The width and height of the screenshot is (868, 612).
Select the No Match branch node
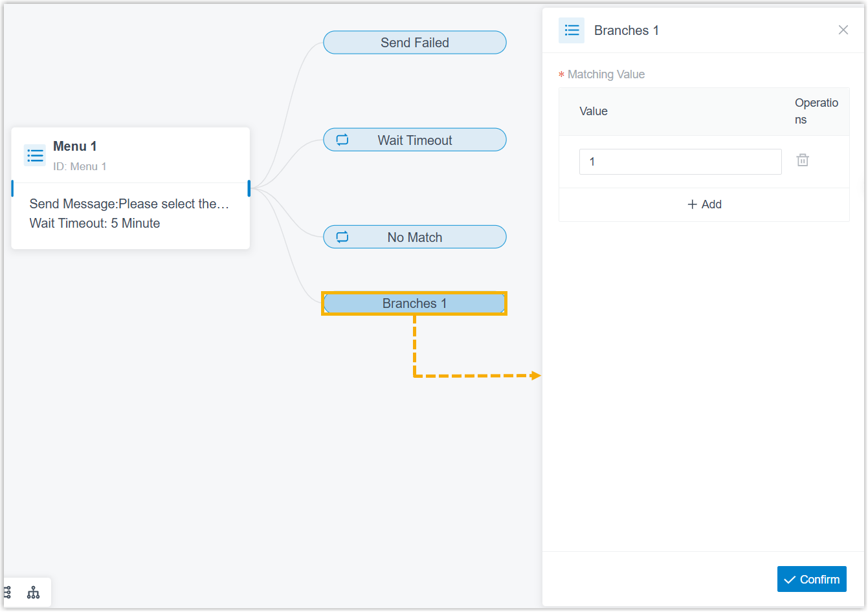click(415, 237)
